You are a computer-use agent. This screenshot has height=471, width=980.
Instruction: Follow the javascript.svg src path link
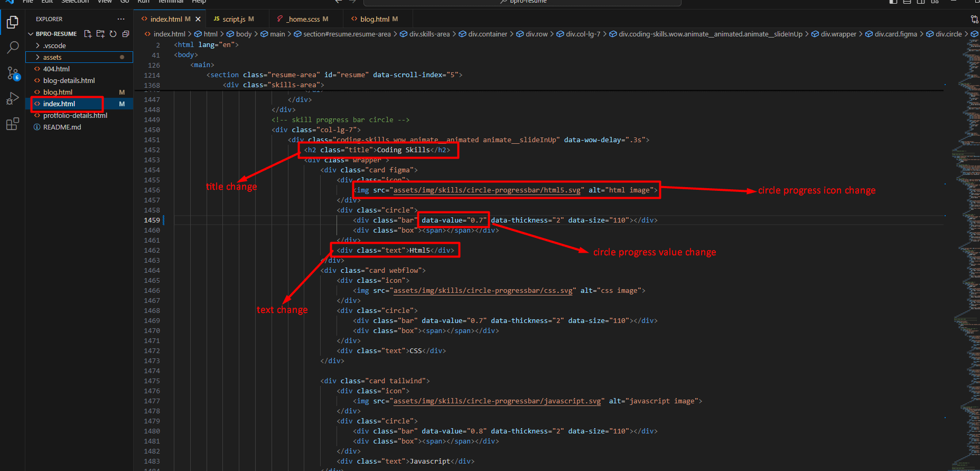[497, 401]
